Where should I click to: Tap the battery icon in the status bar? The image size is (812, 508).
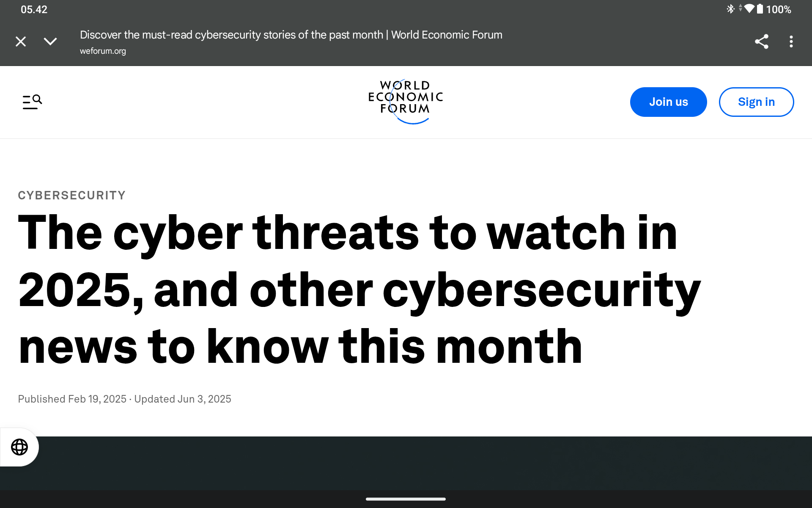pos(760,9)
